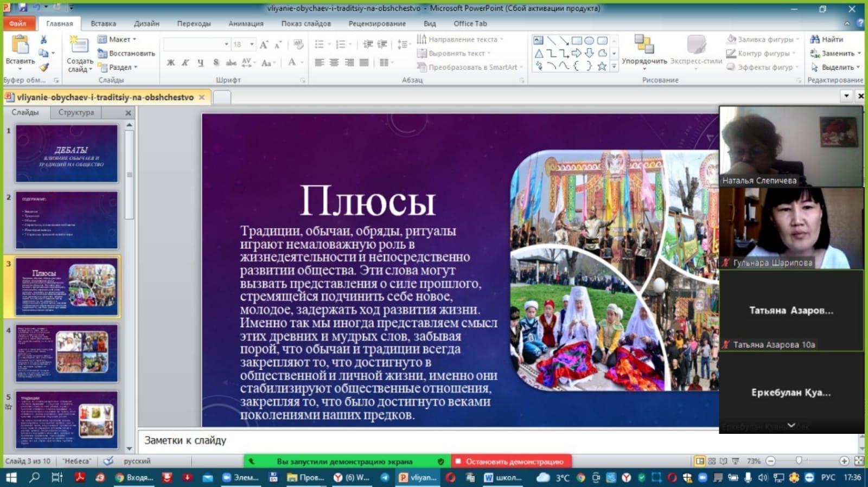
Task: Click the Find (Найти) binoculars icon
Action: pyautogui.click(x=814, y=39)
